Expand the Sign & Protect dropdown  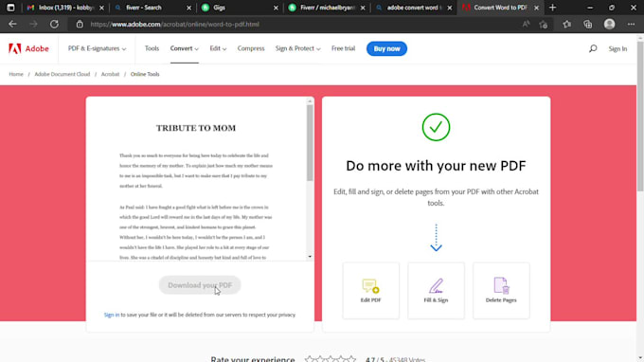click(297, 48)
